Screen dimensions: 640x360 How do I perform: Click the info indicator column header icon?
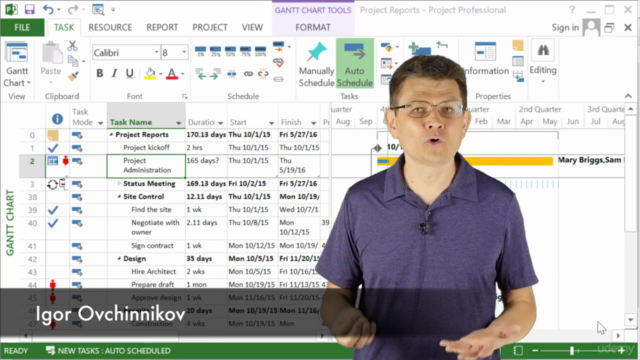(x=57, y=119)
